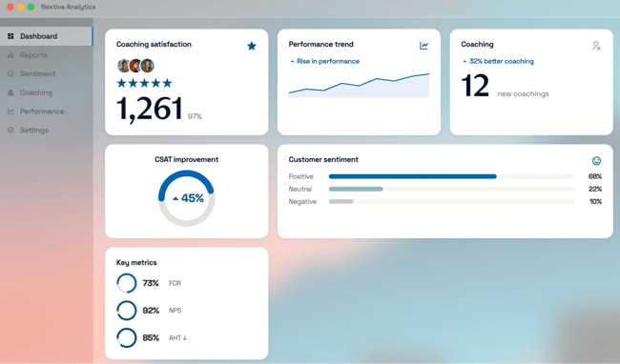The image size is (620, 364).
Task: Click the star icon on Coaching satisfaction card
Action: click(x=252, y=46)
